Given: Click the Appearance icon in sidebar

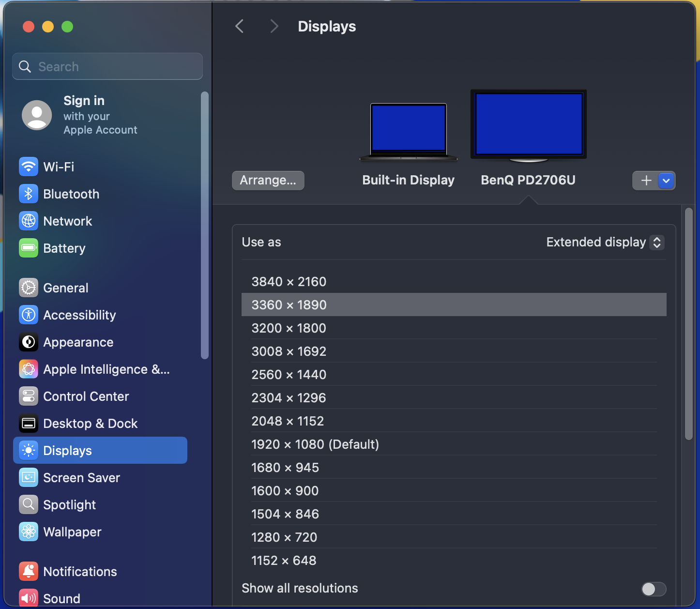Looking at the screenshot, I should (x=29, y=342).
